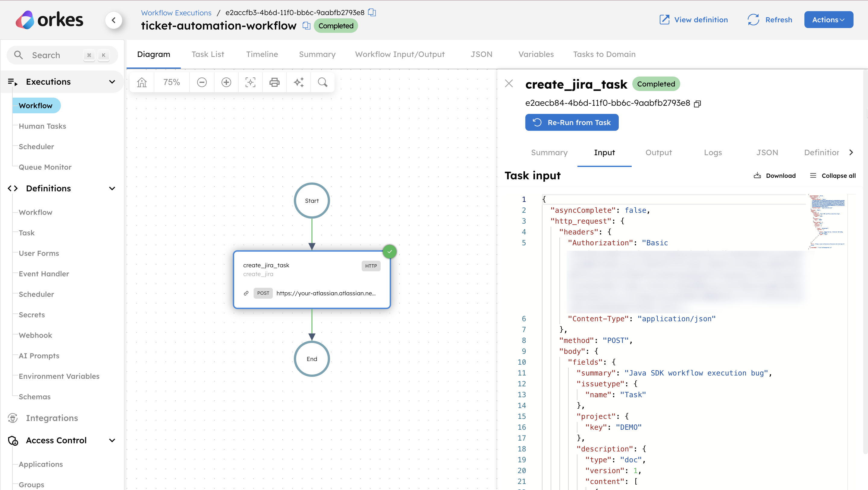Image resolution: width=868 pixels, height=490 pixels.
Task: Print the workflow diagram
Action: pos(275,82)
